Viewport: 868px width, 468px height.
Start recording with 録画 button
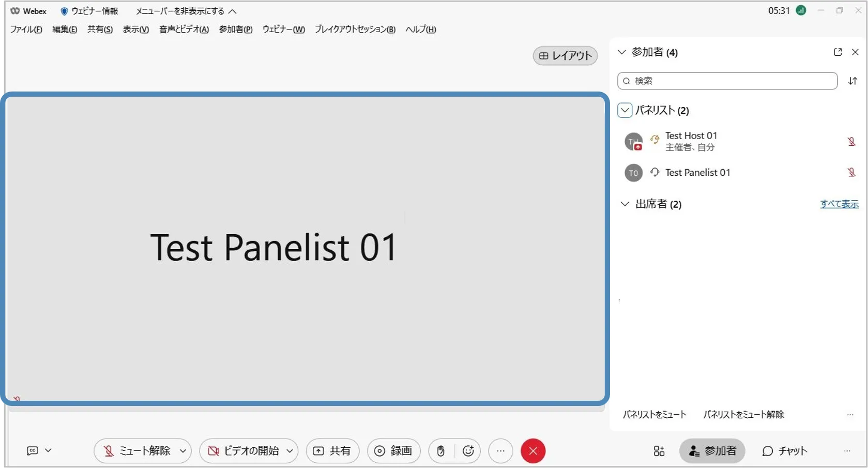click(x=393, y=451)
